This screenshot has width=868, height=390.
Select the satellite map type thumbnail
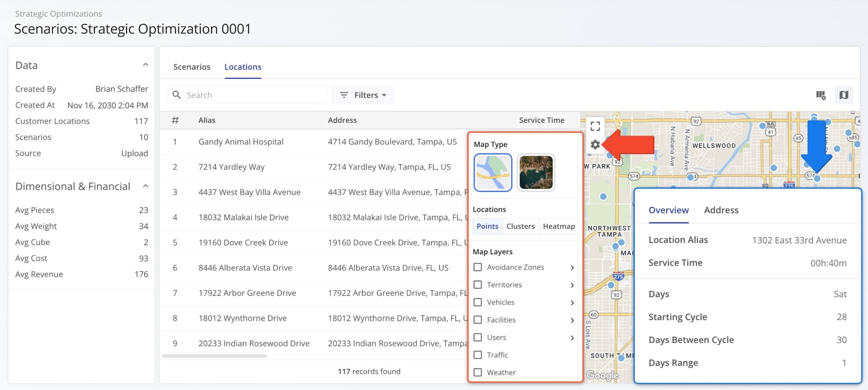pos(536,172)
